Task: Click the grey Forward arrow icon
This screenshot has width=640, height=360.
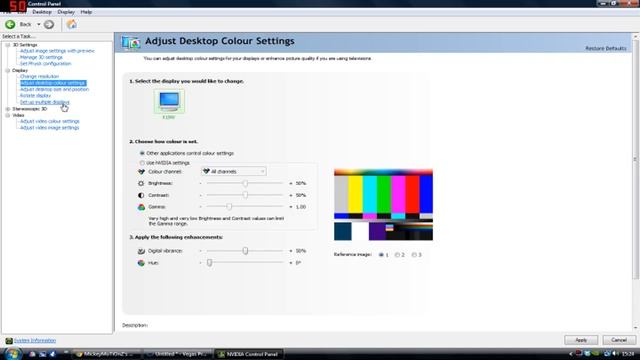Action: (x=49, y=24)
